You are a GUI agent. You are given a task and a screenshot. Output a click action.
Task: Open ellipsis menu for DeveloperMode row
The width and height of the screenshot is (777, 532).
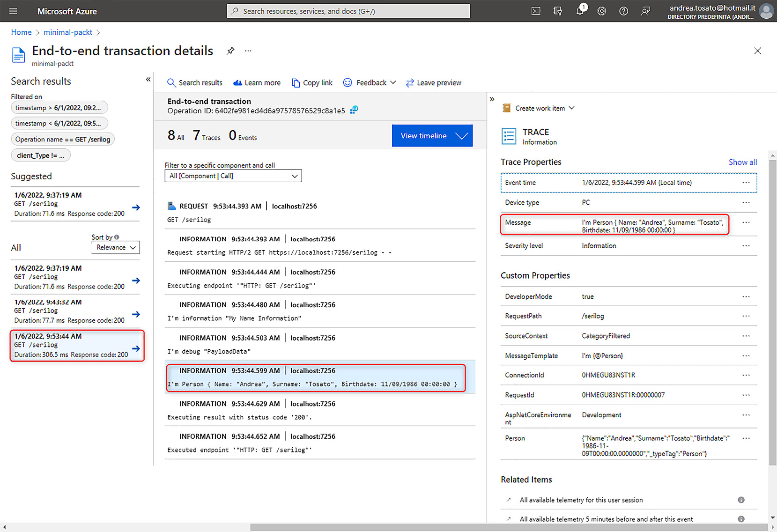point(746,296)
